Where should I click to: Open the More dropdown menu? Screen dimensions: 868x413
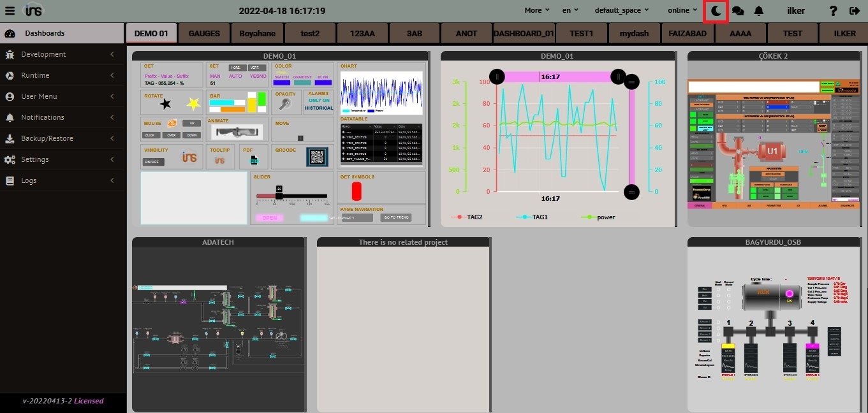[536, 10]
